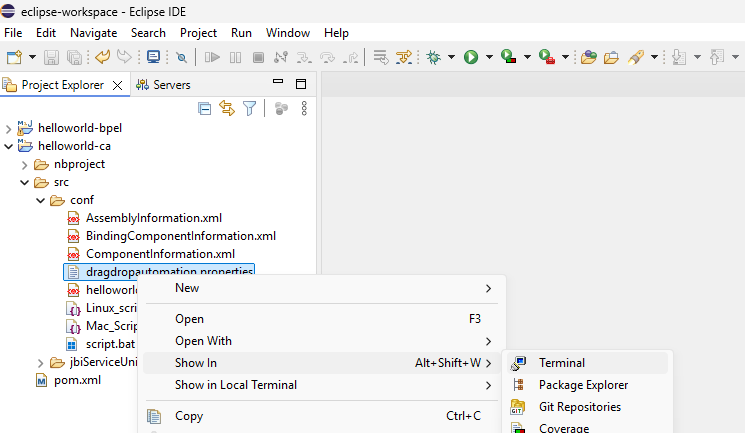This screenshot has height=433, width=745.
Task: Click the Step Into icon
Action: point(304,58)
